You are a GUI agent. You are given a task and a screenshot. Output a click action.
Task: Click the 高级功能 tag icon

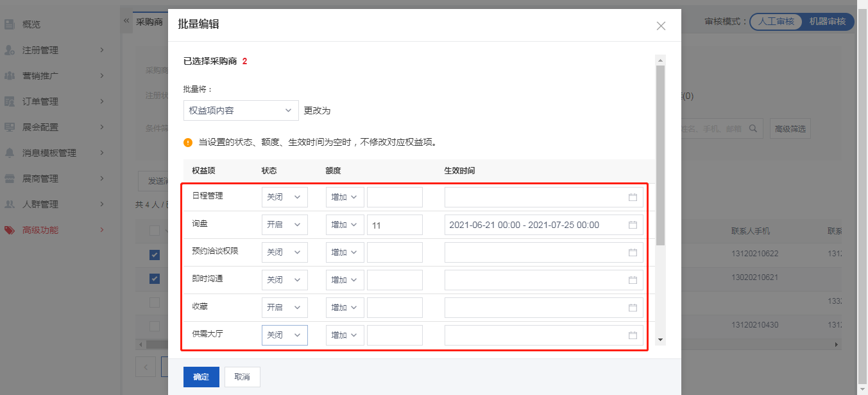coord(10,230)
